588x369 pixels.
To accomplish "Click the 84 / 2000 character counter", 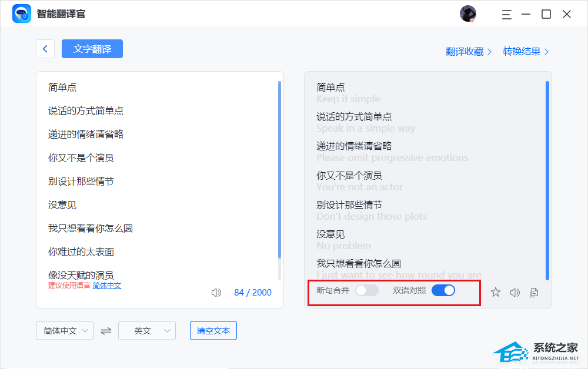I will [253, 293].
